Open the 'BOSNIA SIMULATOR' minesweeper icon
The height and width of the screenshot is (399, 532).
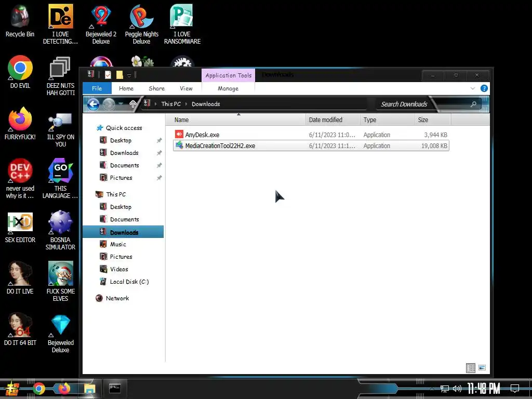coord(60,230)
